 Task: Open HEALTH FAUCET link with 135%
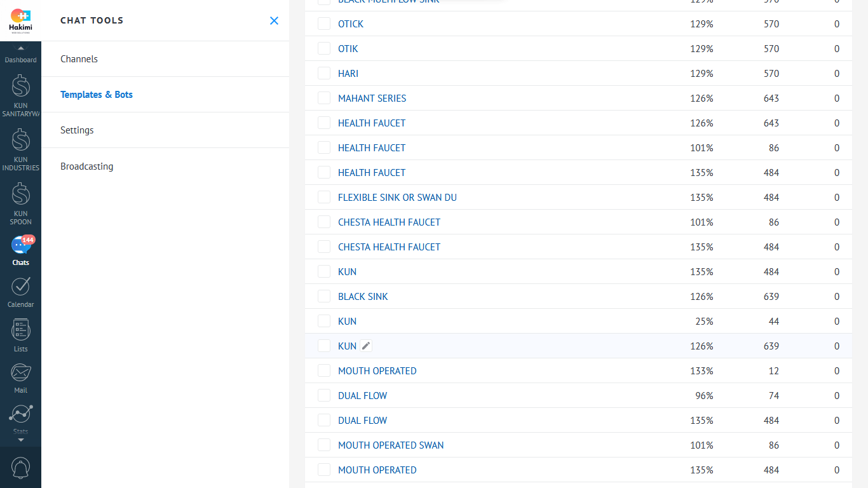click(372, 173)
